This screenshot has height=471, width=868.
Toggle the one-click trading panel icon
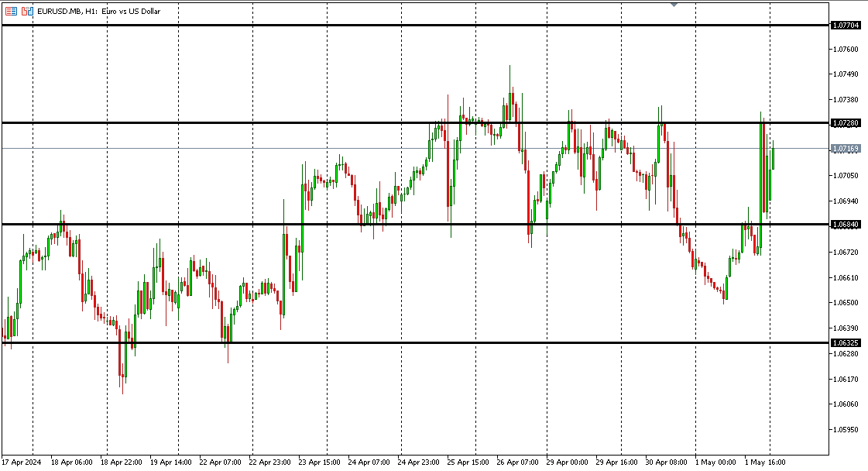(27, 11)
